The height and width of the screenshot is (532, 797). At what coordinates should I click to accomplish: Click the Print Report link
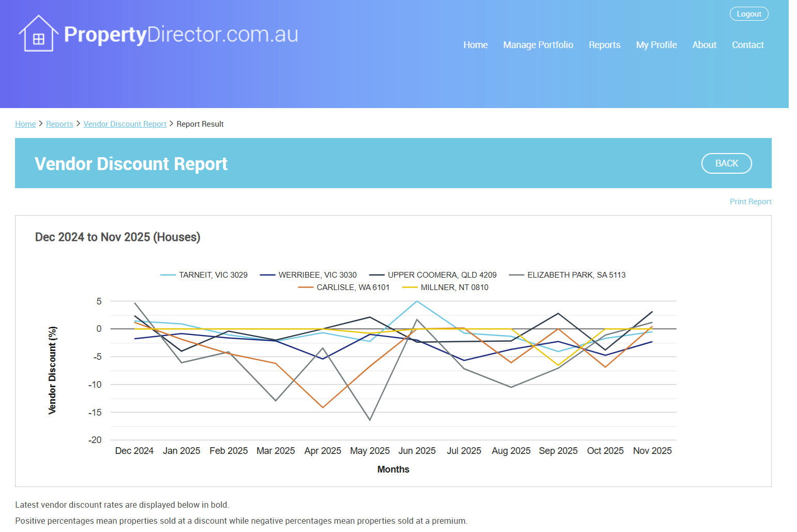pos(750,202)
